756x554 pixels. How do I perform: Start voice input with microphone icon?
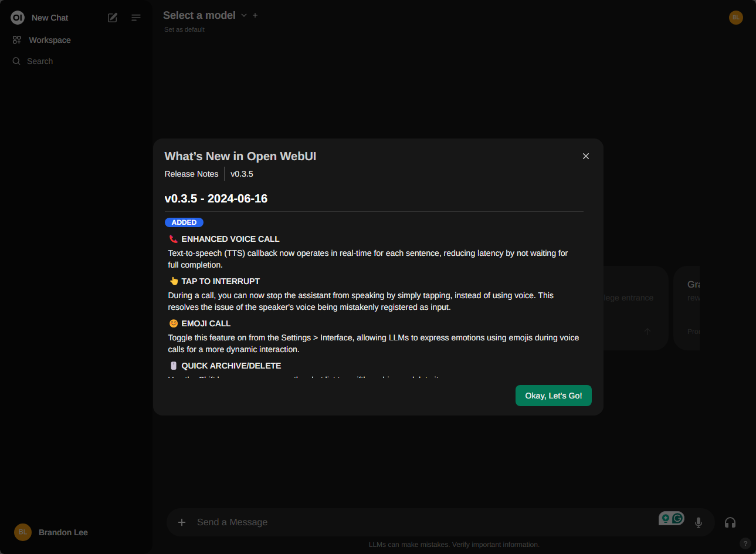click(x=699, y=522)
